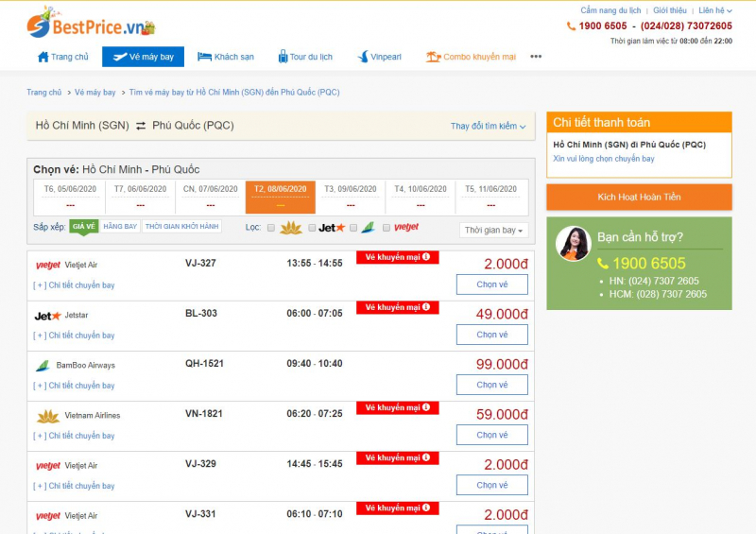This screenshot has width=756, height=534.
Task: Open Combo khuyến mại tab
Action: click(471, 57)
